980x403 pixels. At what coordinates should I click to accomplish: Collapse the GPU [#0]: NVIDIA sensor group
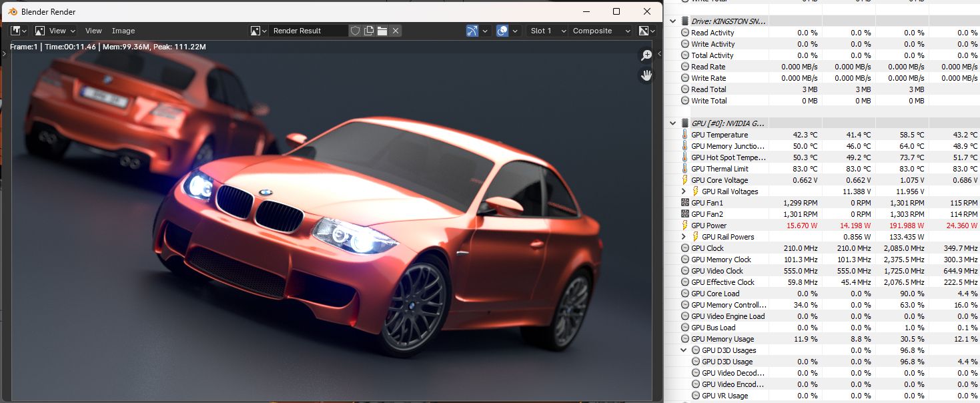(x=672, y=123)
